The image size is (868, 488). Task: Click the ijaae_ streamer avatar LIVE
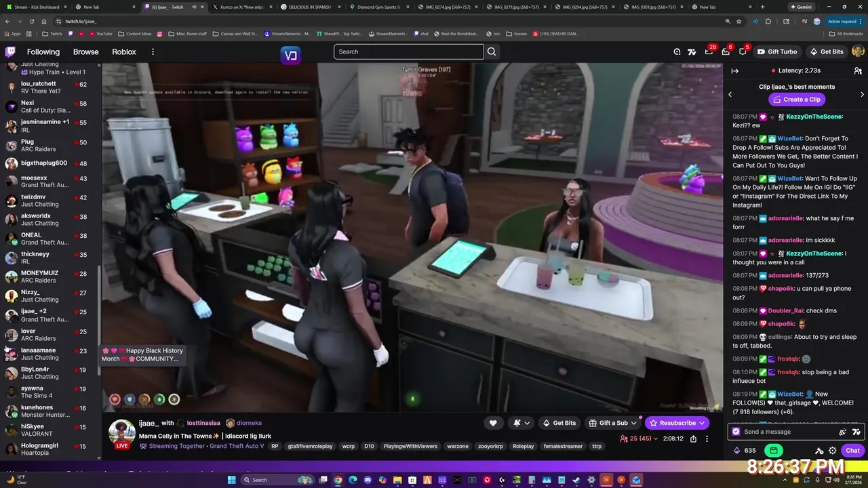[x=122, y=434]
